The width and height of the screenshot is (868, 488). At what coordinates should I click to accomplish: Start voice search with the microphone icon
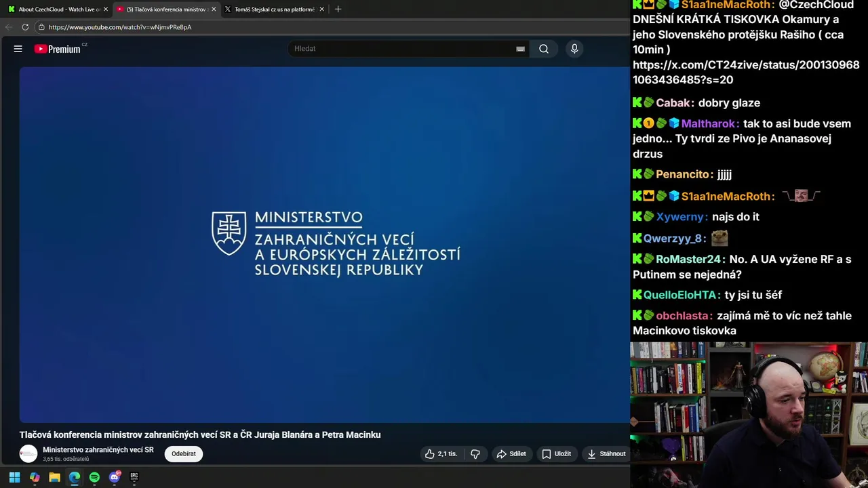574,49
